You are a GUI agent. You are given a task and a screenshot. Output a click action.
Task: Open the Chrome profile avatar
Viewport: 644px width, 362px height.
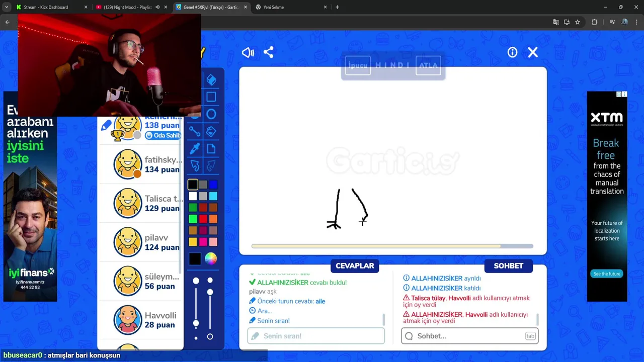point(624,22)
